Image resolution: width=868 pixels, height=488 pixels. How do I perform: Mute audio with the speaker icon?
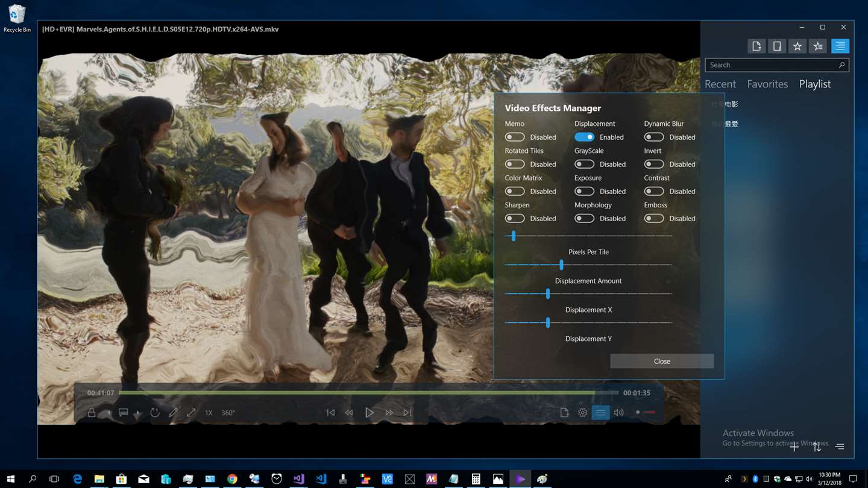click(x=618, y=413)
